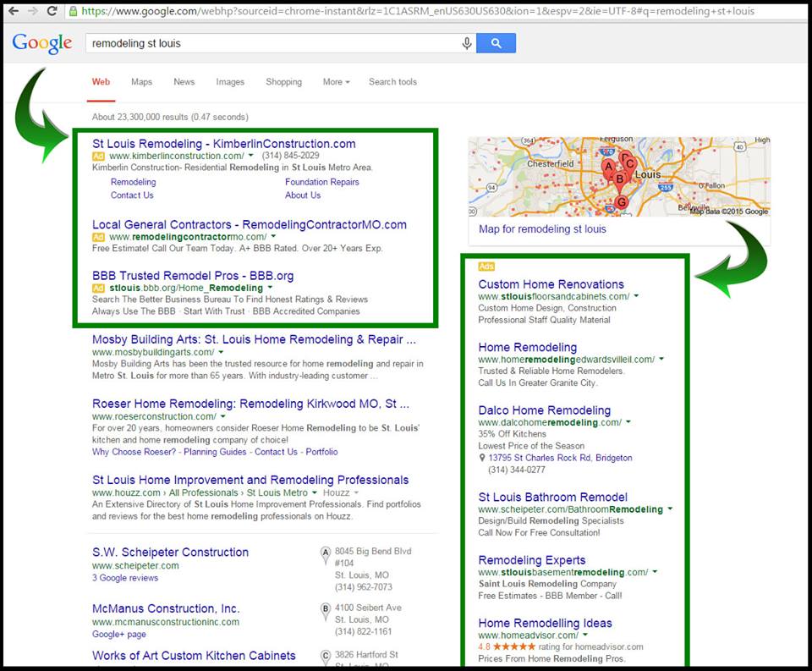The image size is (812, 671).
Task: Open the St Louis map thumbnail
Action: click(x=619, y=176)
